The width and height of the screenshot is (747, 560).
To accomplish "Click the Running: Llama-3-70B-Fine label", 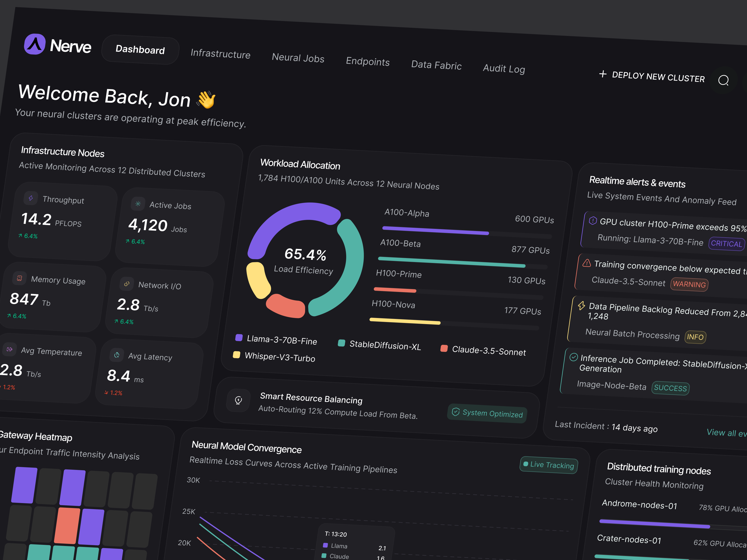I will point(650,240).
